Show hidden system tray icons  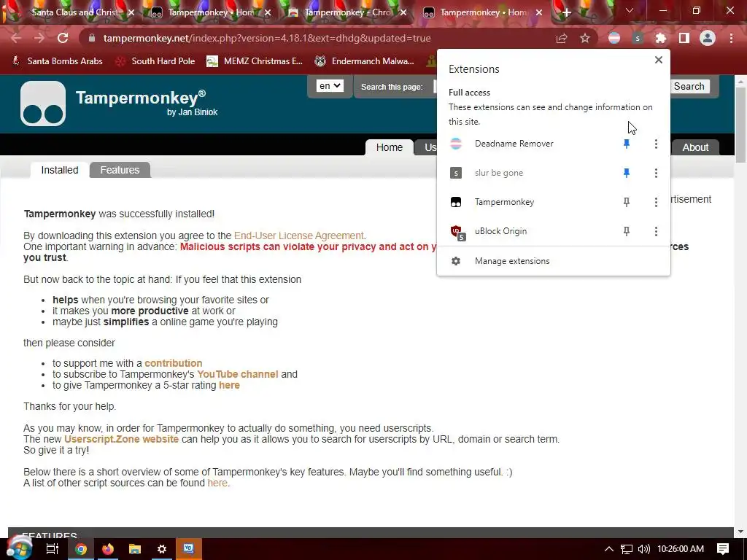(609, 549)
